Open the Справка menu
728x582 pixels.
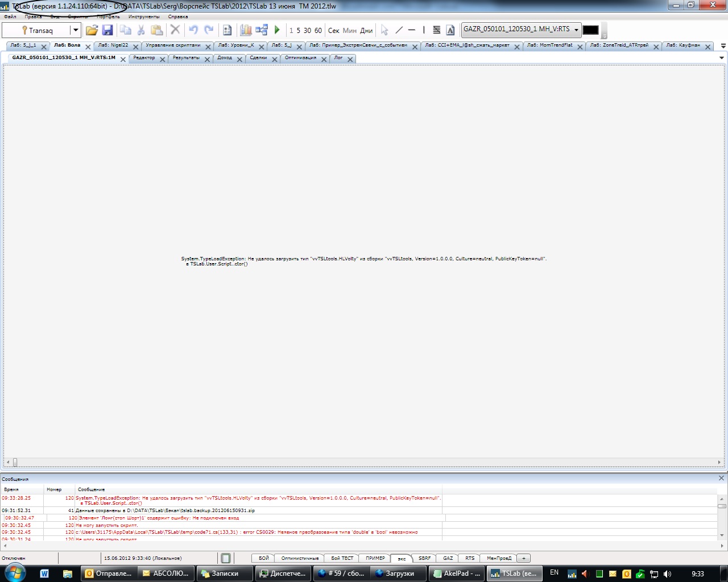(x=178, y=16)
